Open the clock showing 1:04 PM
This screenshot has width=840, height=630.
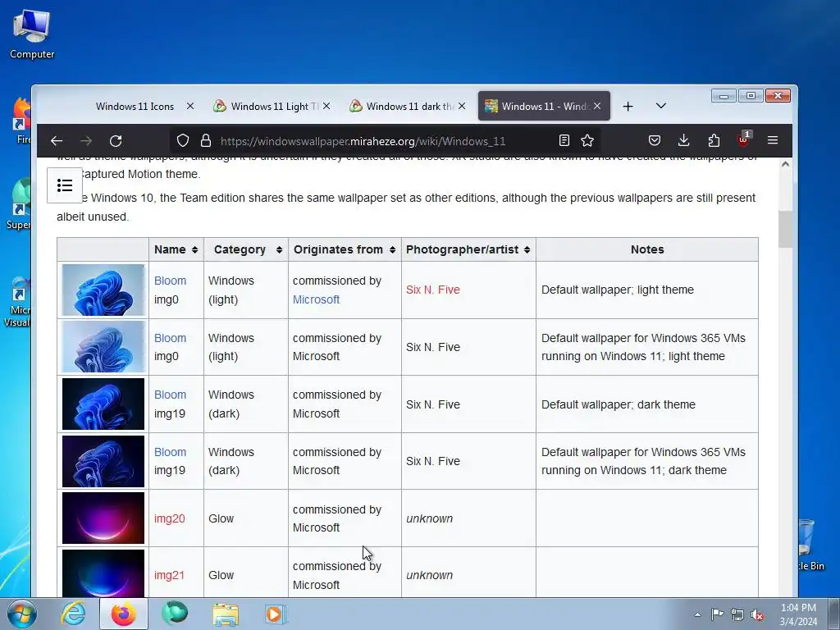tap(798, 614)
